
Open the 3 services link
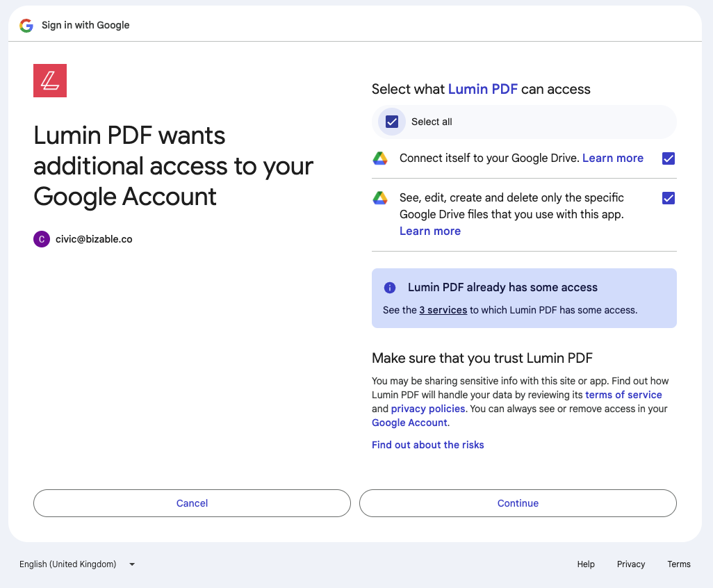tap(443, 310)
